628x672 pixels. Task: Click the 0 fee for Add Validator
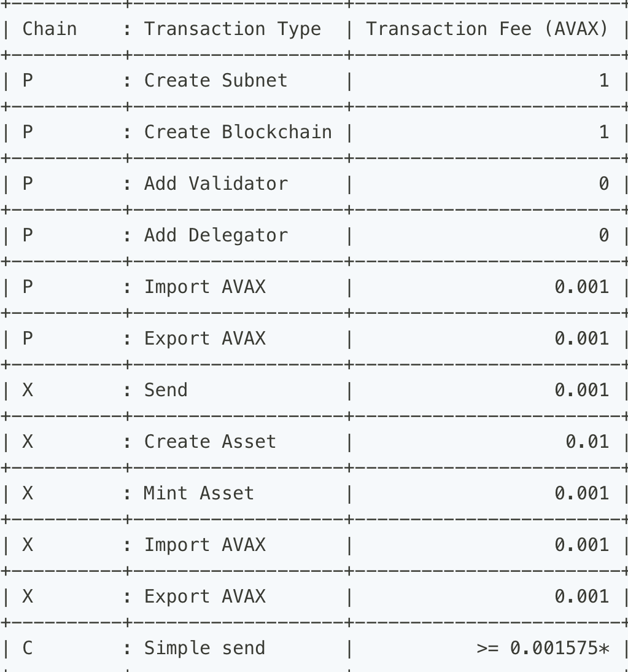tap(604, 184)
